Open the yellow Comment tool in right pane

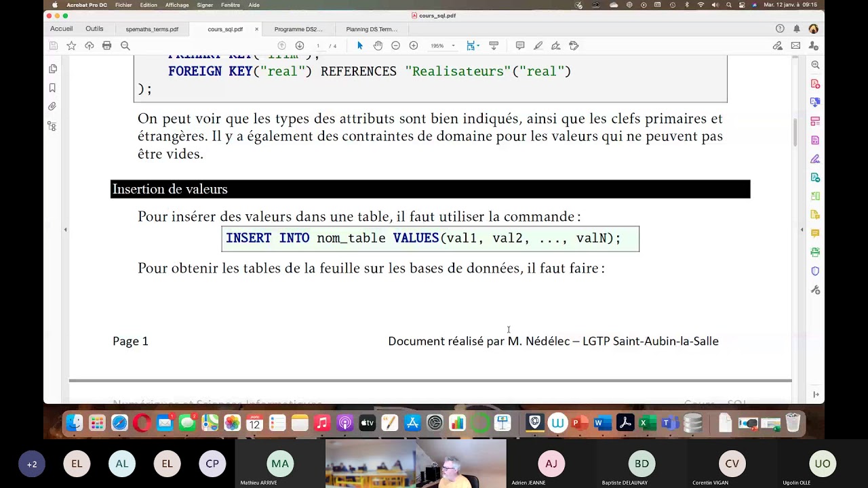click(815, 234)
